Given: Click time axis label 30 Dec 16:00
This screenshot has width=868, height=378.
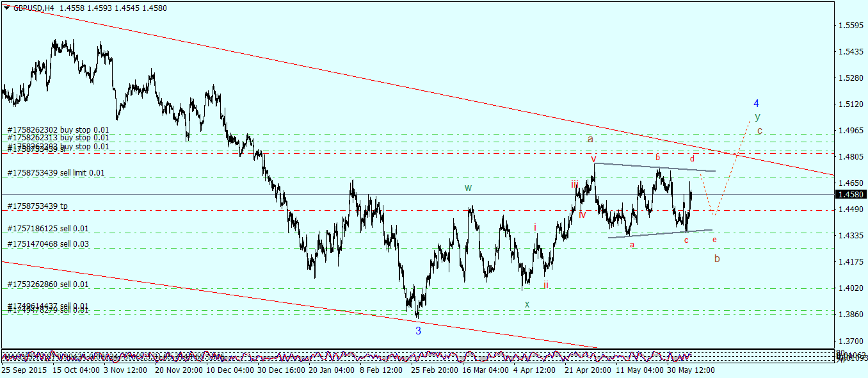Looking at the screenshot, I should [x=281, y=370].
